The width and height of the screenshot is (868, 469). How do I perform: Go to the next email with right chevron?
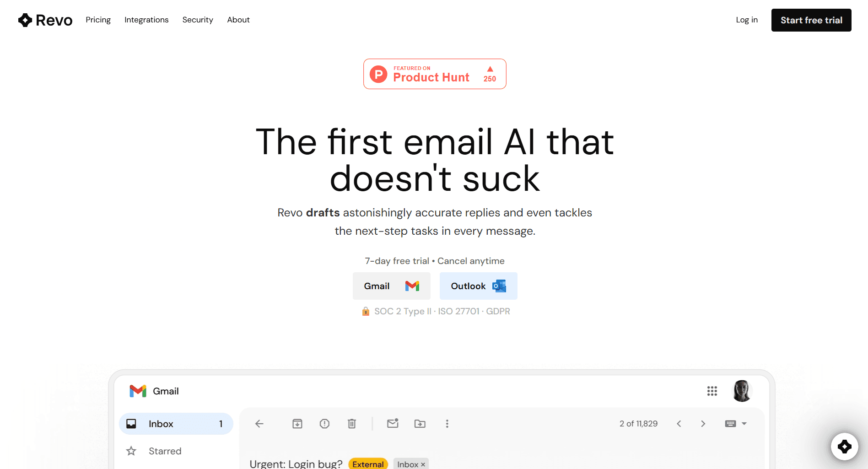[703, 424]
